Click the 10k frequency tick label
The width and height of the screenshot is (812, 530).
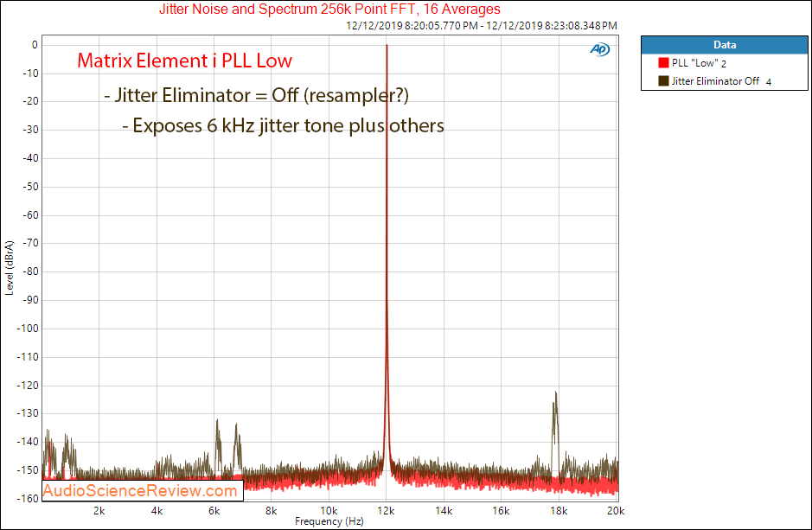(329, 511)
